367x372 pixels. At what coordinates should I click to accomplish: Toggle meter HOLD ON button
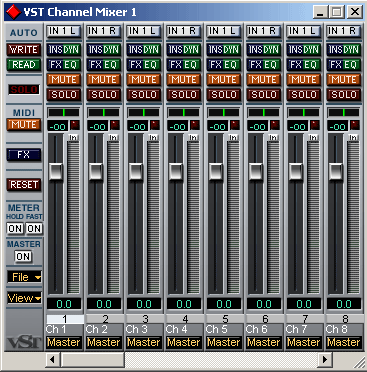(x=15, y=228)
